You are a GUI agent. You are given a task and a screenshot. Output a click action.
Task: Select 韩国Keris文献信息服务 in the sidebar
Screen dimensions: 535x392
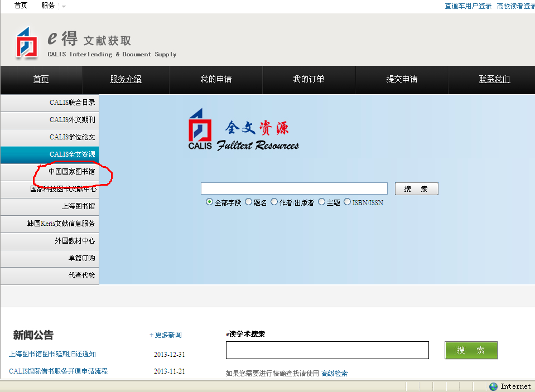(x=50, y=224)
